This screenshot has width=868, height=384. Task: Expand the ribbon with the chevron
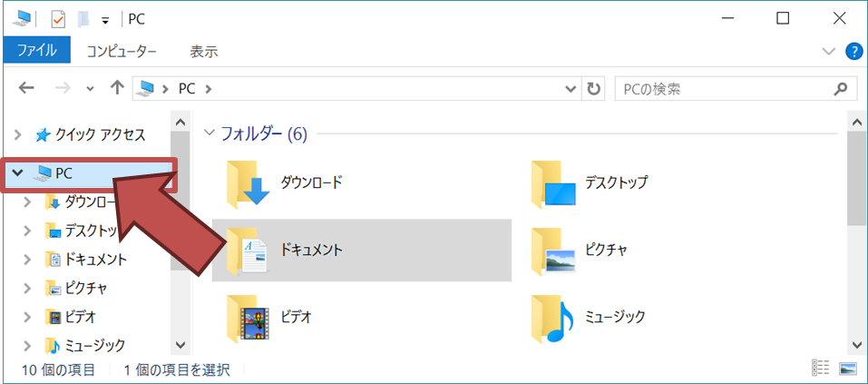pos(829,52)
